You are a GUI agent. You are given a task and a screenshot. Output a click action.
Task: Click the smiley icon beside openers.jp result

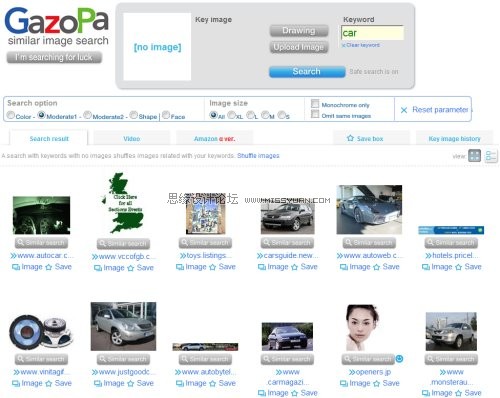[x=399, y=359]
